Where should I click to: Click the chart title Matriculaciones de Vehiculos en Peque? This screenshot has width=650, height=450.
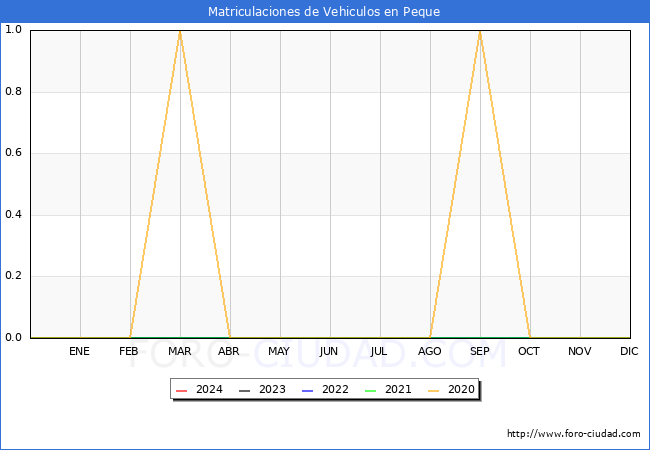click(324, 12)
